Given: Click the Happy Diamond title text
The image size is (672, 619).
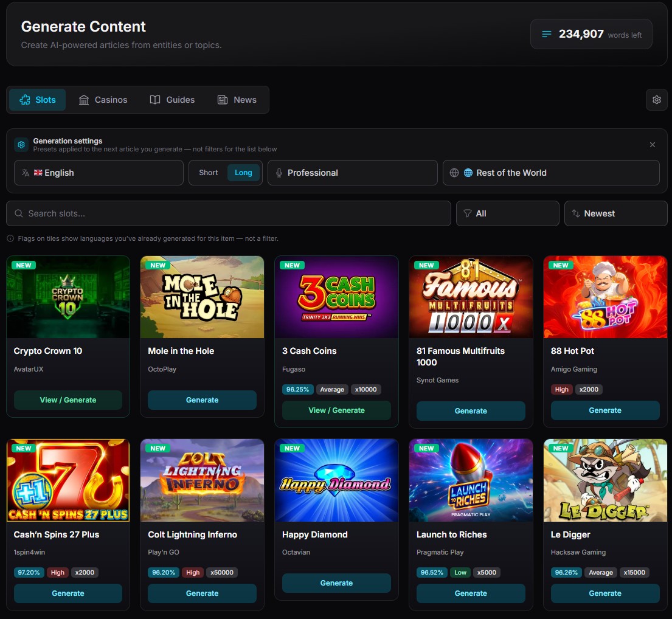Looking at the screenshot, I should (314, 534).
